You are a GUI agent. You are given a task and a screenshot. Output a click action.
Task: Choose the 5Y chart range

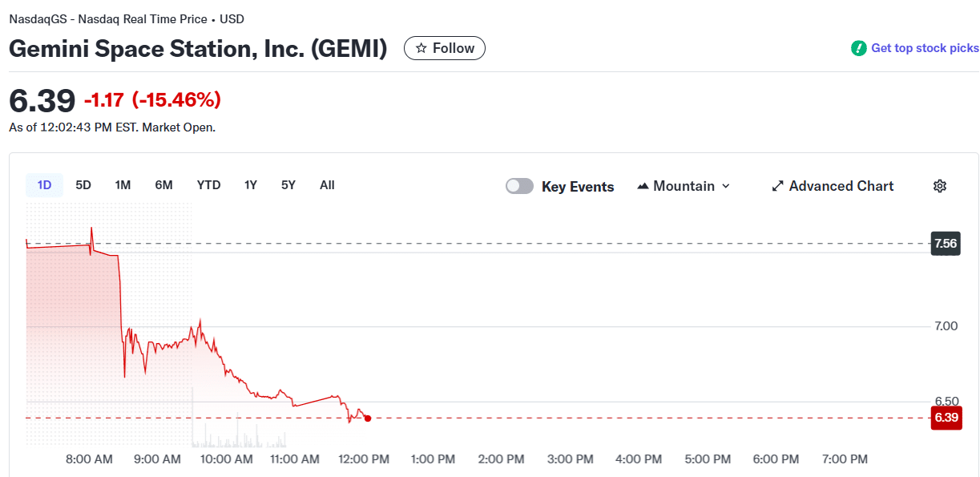(288, 185)
